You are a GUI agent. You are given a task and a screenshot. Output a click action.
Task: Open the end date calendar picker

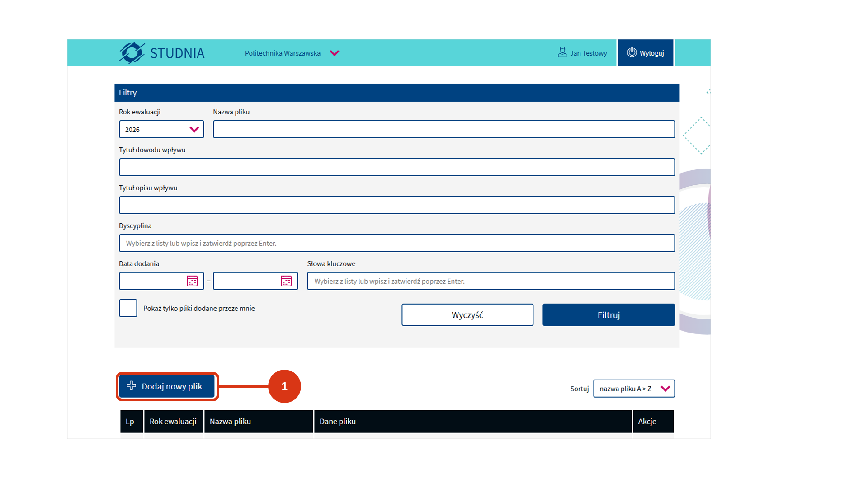[x=286, y=281]
